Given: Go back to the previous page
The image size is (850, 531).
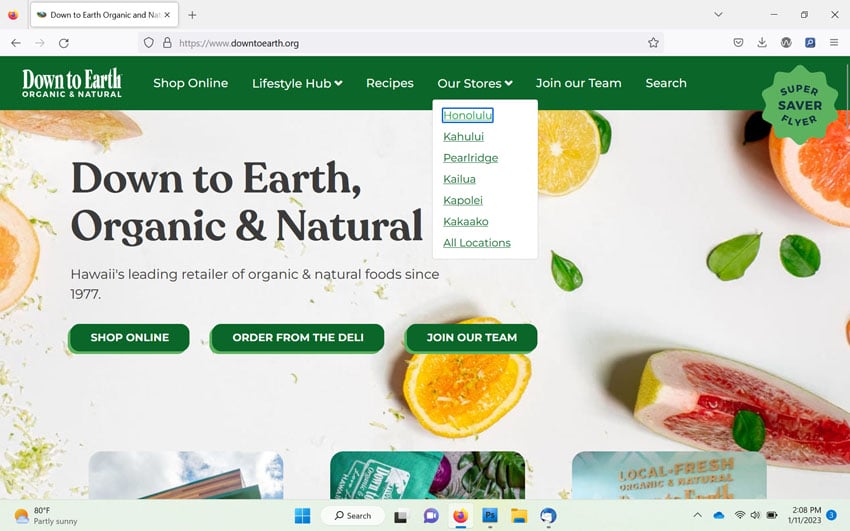Looking at the screenshot, I should pyautogui.click(x=16, y=43).
